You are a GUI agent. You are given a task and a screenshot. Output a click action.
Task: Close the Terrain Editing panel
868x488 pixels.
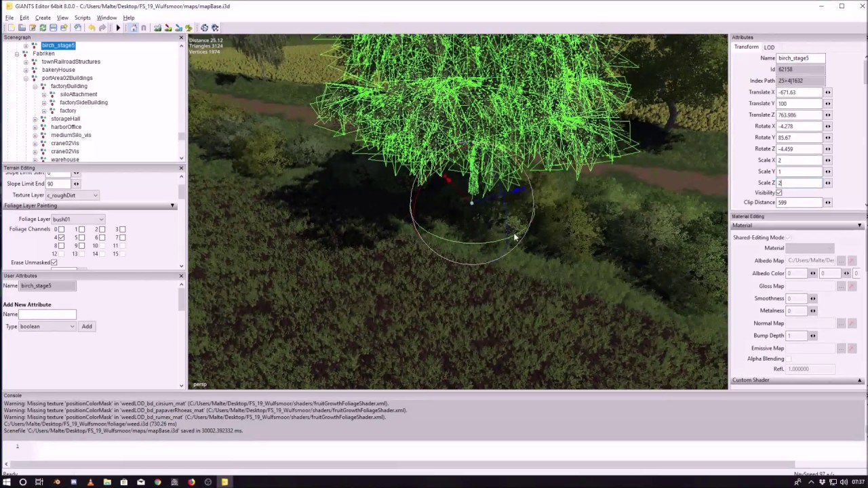(181, 167)
